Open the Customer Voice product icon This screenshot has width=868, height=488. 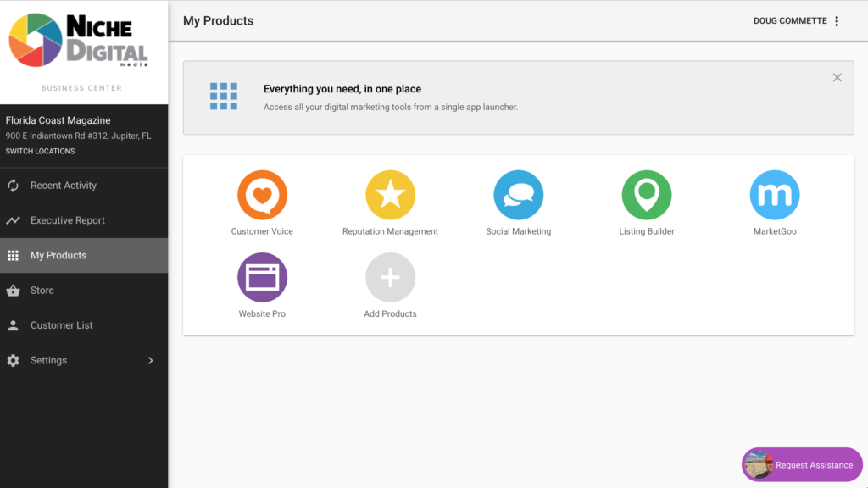coord(263,195)
